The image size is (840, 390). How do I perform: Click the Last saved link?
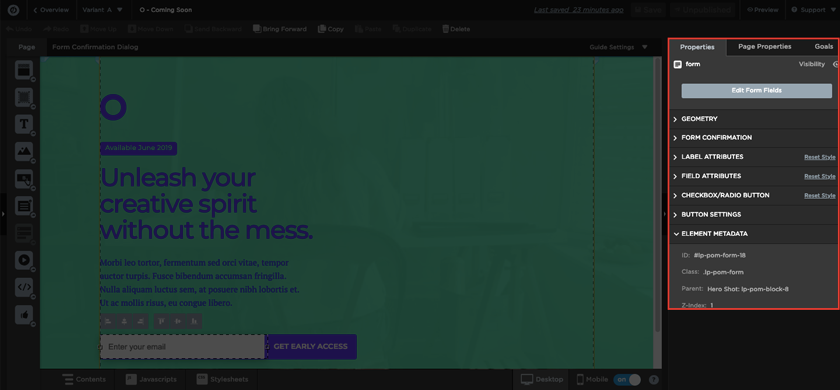(578, 10)
